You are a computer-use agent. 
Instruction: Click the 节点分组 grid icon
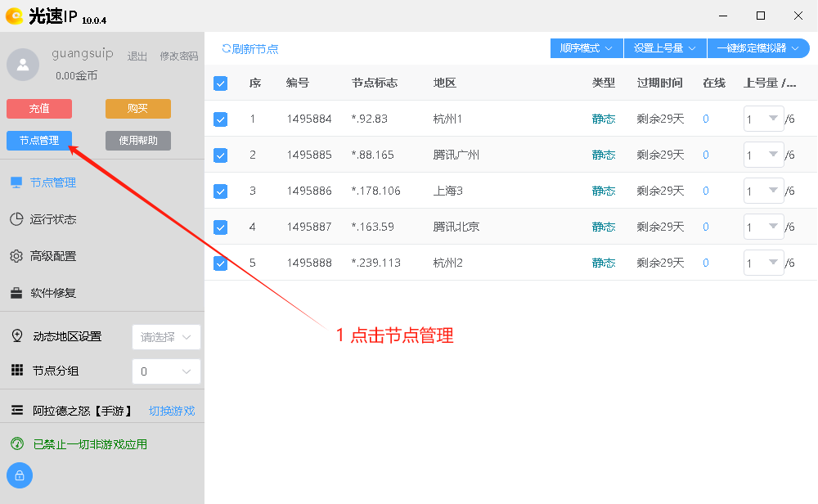click(x=17, y=371)
